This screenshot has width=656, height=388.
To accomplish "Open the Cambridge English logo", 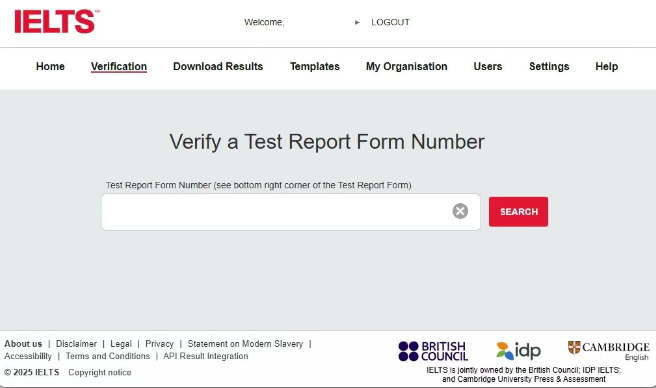I will click(x=608, y=351).
